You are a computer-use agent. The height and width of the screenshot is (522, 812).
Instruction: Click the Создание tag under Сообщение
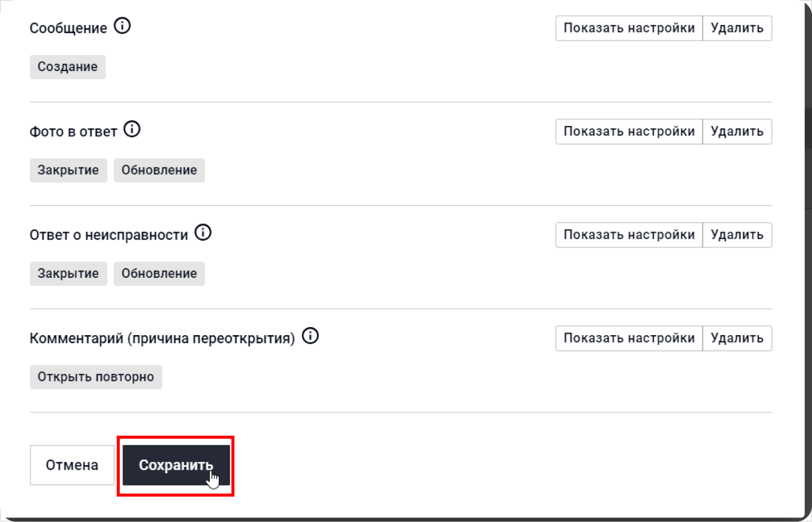pos(67,67)
